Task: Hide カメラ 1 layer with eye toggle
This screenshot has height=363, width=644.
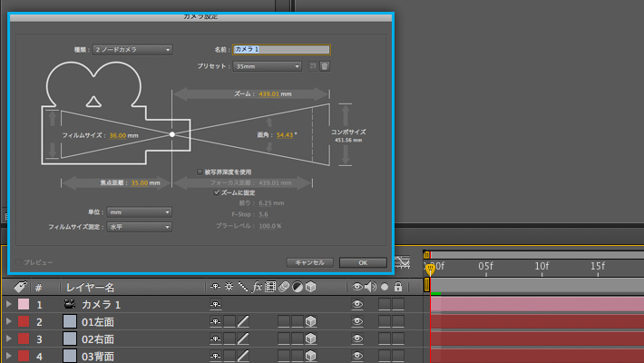Action: point(357,304)
